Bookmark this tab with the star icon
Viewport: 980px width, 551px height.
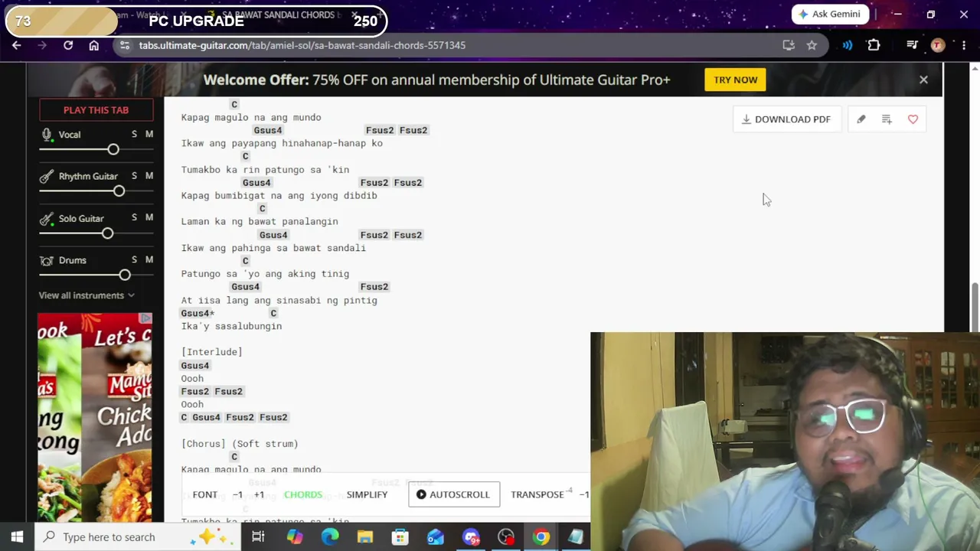click(x=812, y=45)
